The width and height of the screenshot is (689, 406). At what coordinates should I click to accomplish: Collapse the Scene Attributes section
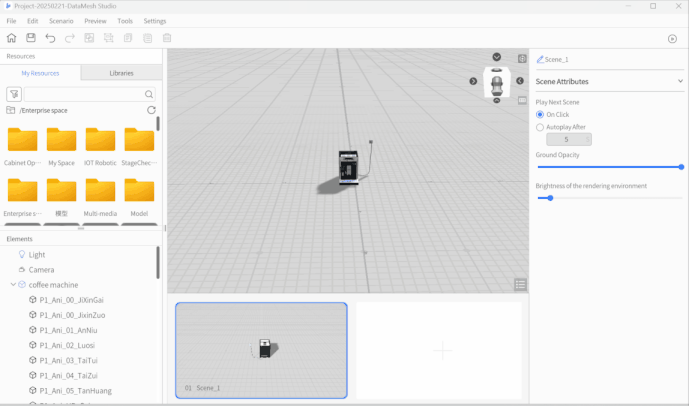(680, 81)
